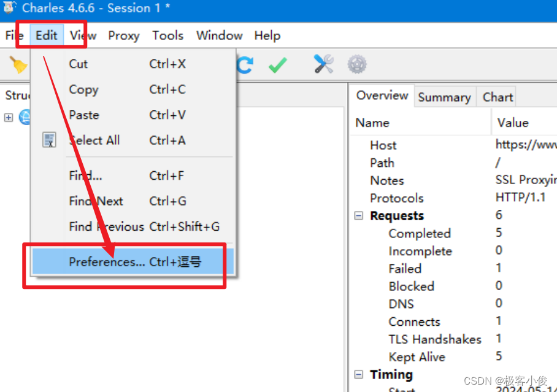Select the Blocked row
Viewport: 557px width, 392px height.
(x=453, y=286)
